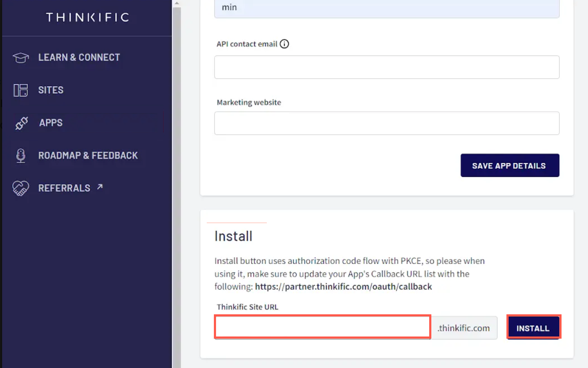Click into the Marketing website field
Screen dimensions: 588x368
pos(387,123)
